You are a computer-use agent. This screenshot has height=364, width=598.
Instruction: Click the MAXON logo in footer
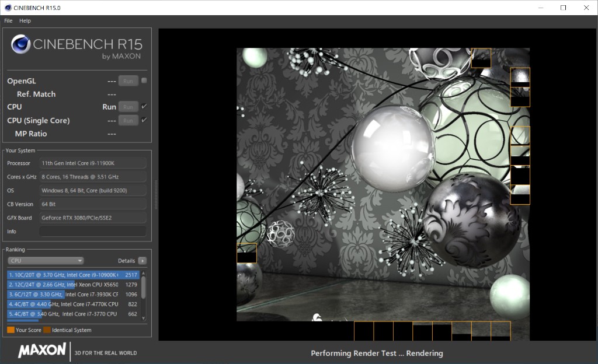click(42, 350)
